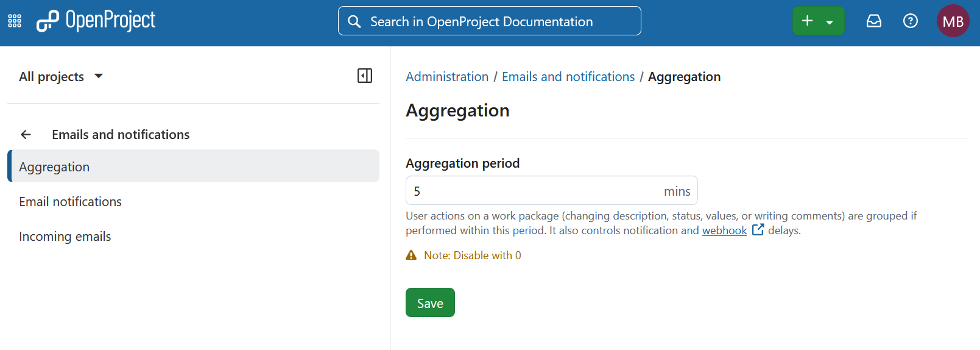Open Emails and notifications breadcrumb link
The image size is (980, 350).
[568, 77]
